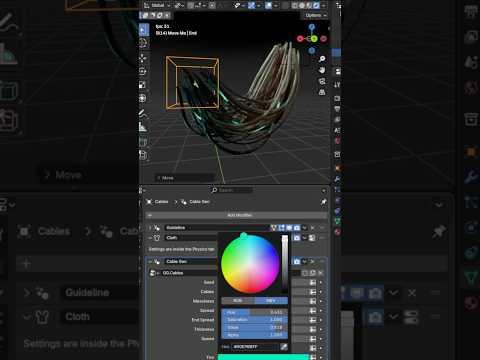Viewport: 480px width, 360px height.
Task: Collapse the Cloth modifier panel
Action: [150, 238]
